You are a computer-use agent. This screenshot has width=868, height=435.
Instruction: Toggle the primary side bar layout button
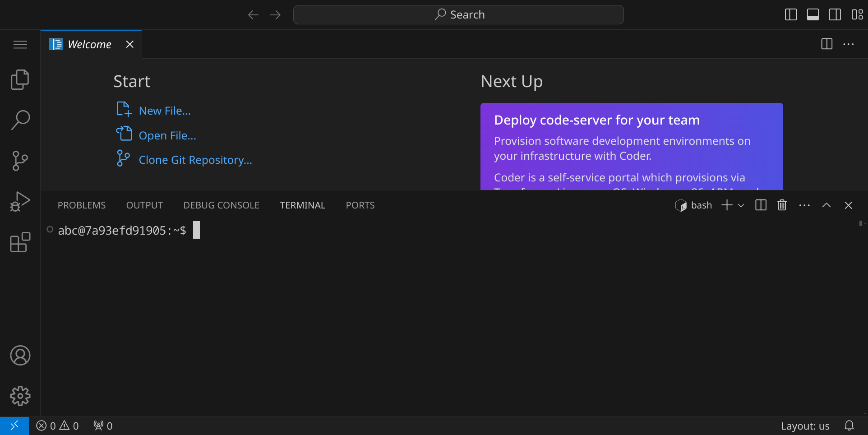[x=791, y=15]
